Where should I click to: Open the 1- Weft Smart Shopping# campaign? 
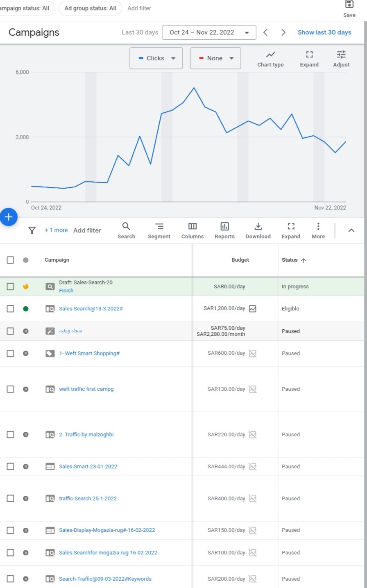tap(89, 353)
